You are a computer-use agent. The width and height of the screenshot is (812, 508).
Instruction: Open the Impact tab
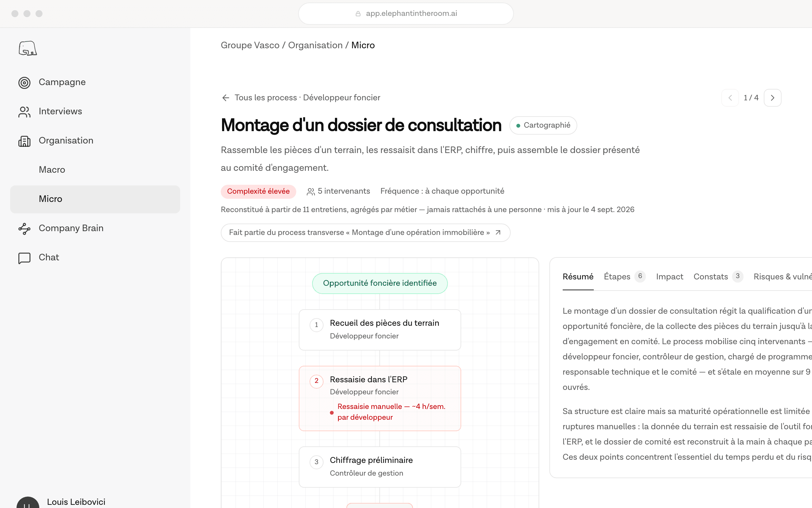point(669,277)
